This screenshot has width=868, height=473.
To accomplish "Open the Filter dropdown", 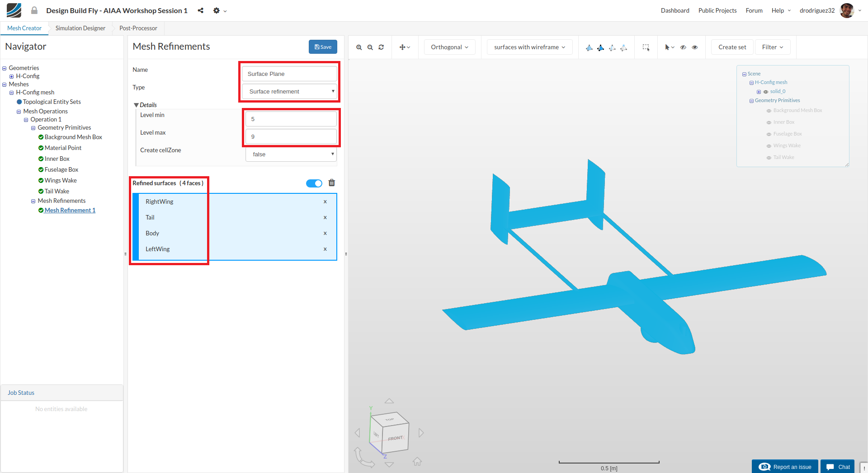I will 773,47.
